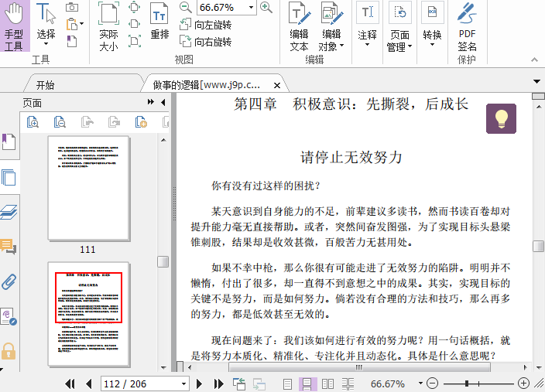This screenshot has width=545, height=392.
Task: Click the next view icon in the status bar
Action: (x=259, y=383)
